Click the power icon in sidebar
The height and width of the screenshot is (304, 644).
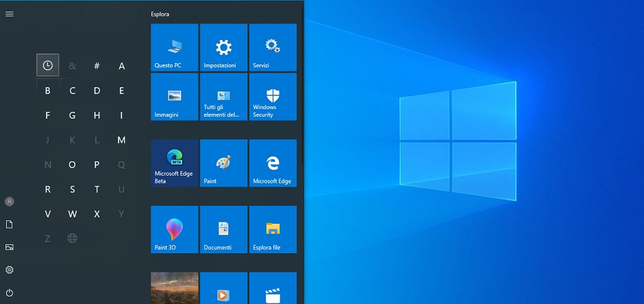pos(10,293)
